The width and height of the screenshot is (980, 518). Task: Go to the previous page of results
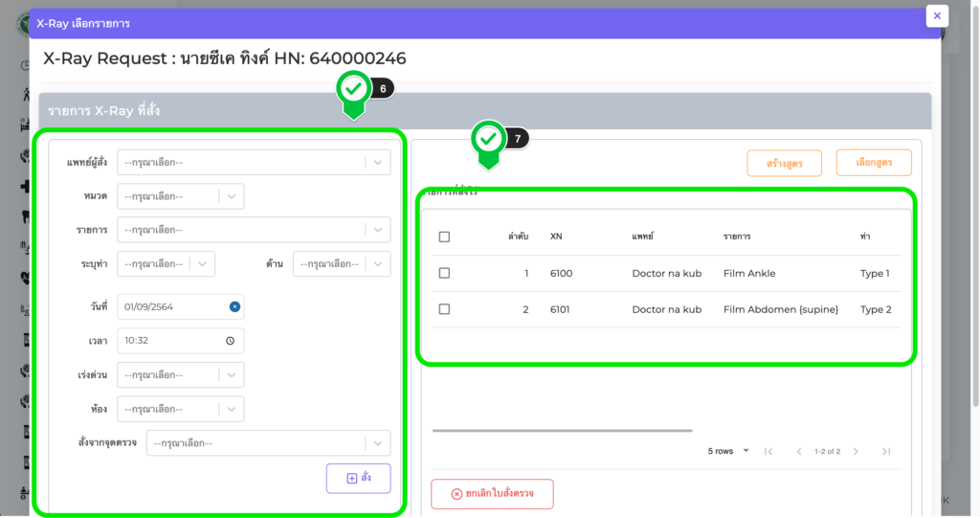pyautogui.click(x=798, y=451)
